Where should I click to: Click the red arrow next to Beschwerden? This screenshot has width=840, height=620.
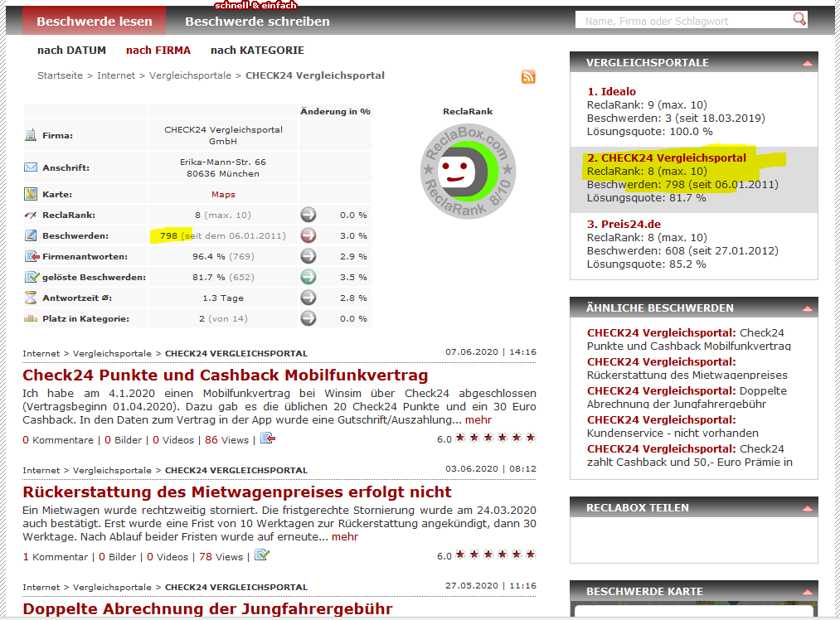coord(308,235)
